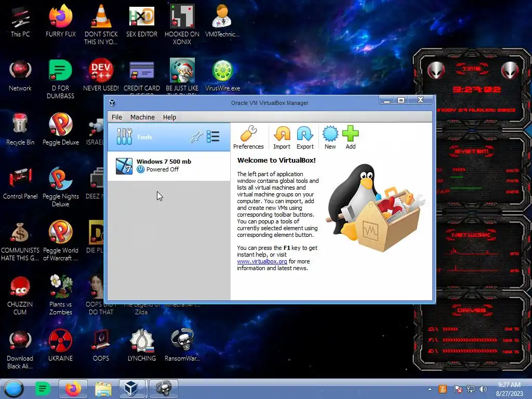
Task: Open the green notes app in taskbar
Action: [x=43, y=389]
